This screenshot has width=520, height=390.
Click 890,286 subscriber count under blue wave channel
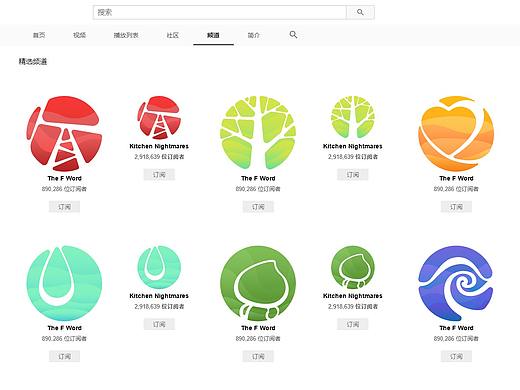click(456, 339)
